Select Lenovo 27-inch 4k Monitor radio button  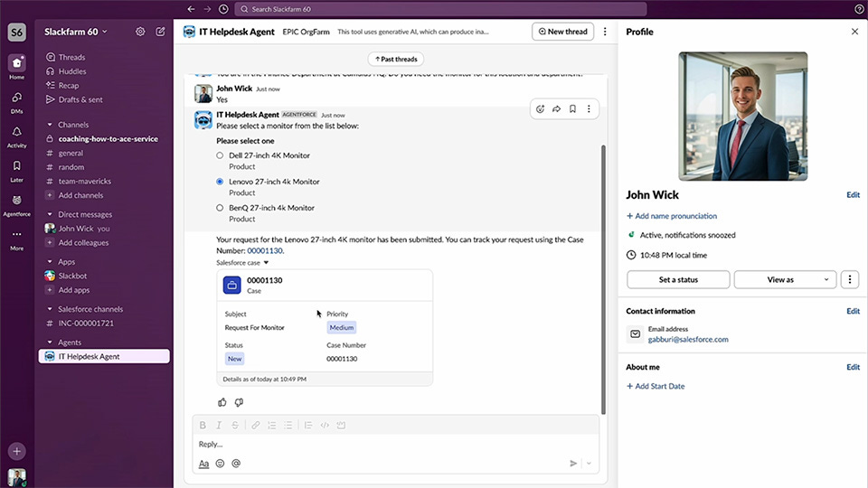coord(220,182)
